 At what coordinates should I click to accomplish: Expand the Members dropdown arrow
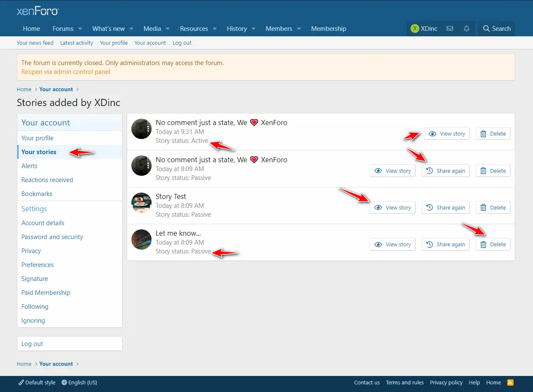pos(299,29)
